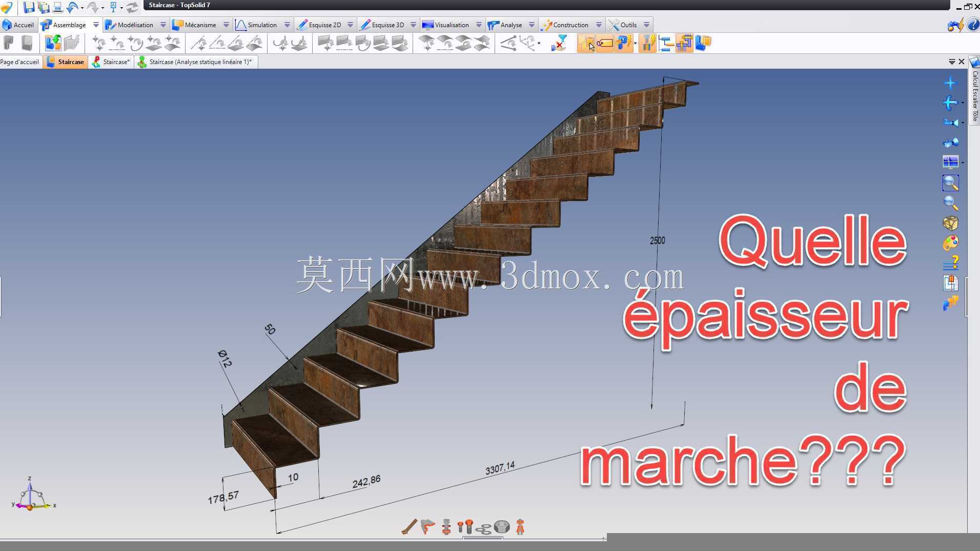Click the blue part lightning icon near Help

coord(955,25)
